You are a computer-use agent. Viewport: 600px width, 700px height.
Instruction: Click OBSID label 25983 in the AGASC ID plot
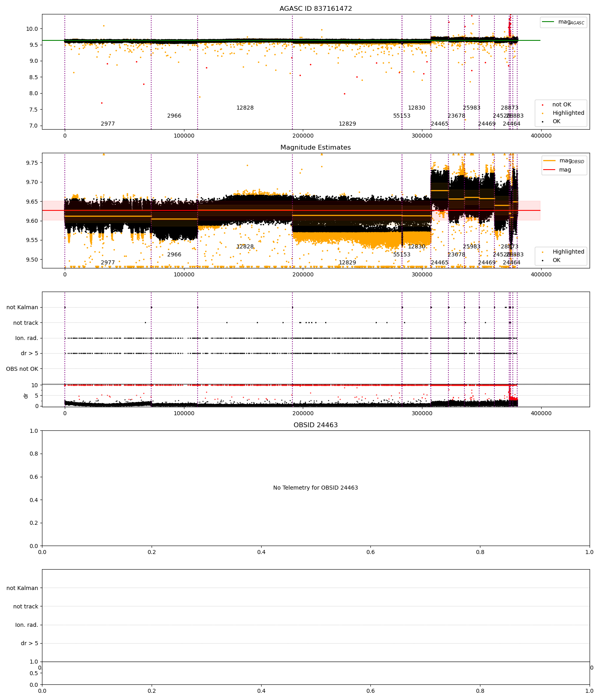point(472,108)
